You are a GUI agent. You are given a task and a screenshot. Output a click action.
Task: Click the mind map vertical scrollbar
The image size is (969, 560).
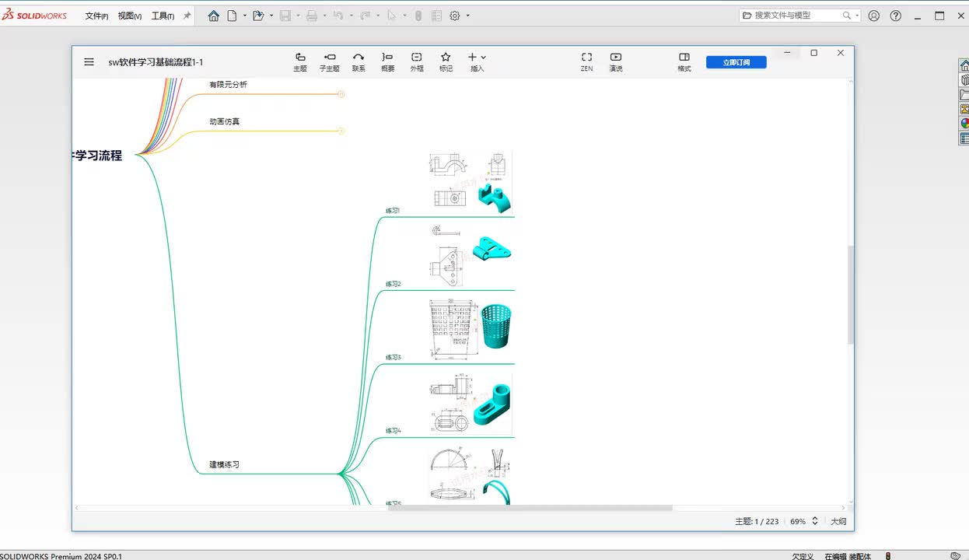(850, 296)
